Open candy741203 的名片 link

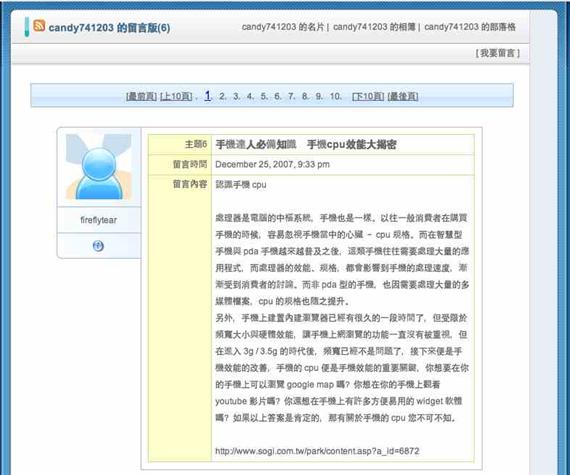coord(283,27)
